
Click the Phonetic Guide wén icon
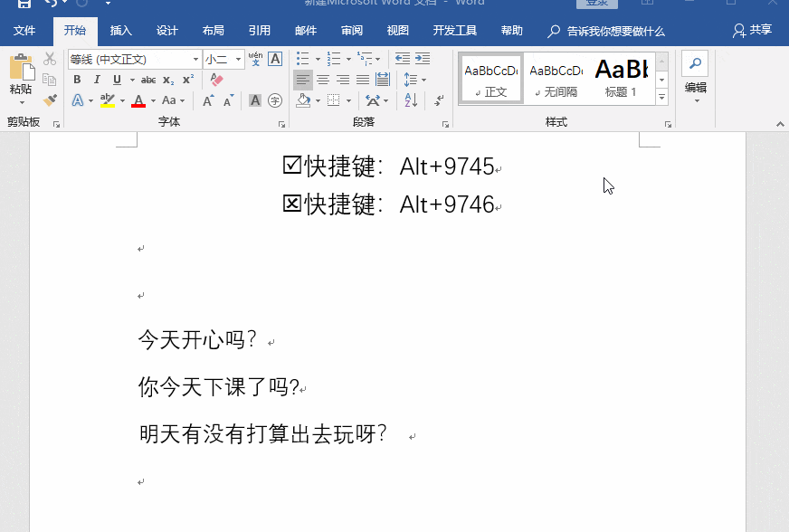[256, 59]
